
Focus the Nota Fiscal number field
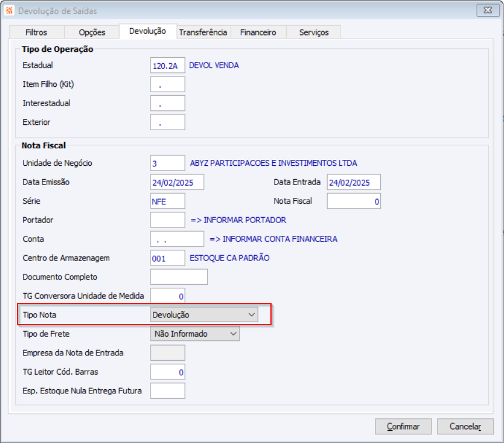click(x=354, y=201)
